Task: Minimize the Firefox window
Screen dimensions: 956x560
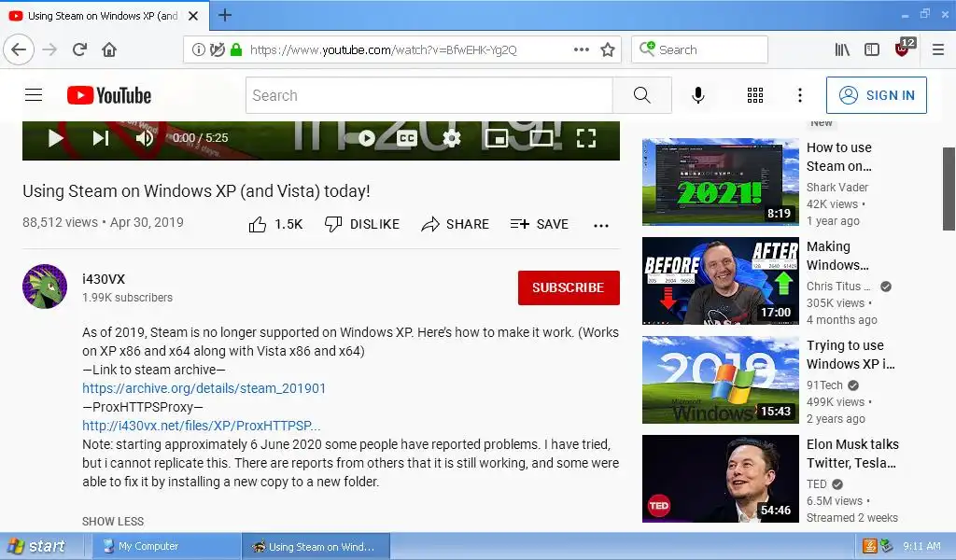Action: click(905, 15)
